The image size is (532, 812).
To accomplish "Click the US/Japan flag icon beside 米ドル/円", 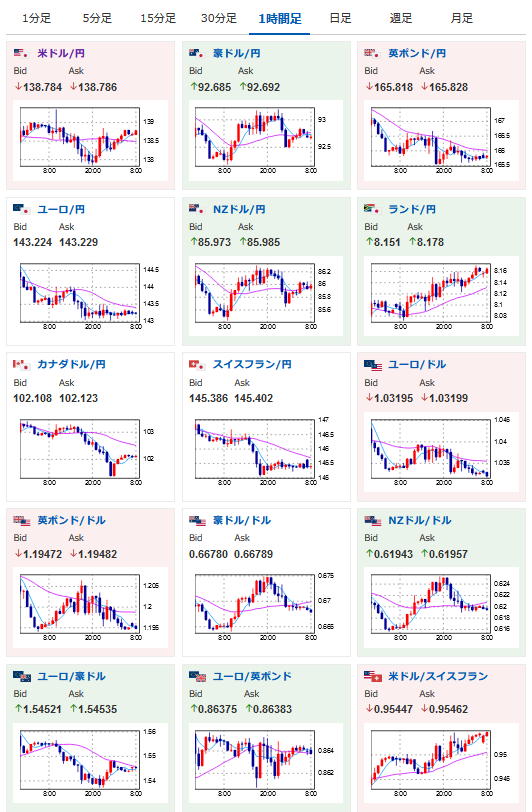I will click(21, 53).
